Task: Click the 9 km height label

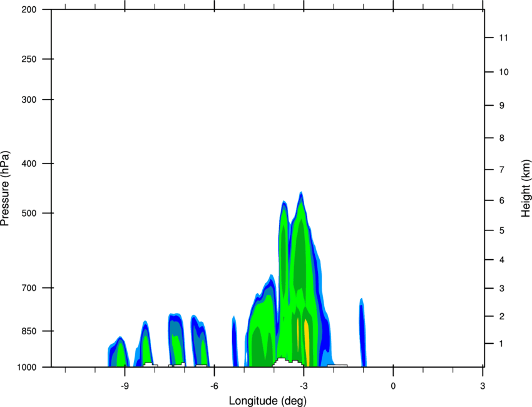Action: [x=502, y=106]
